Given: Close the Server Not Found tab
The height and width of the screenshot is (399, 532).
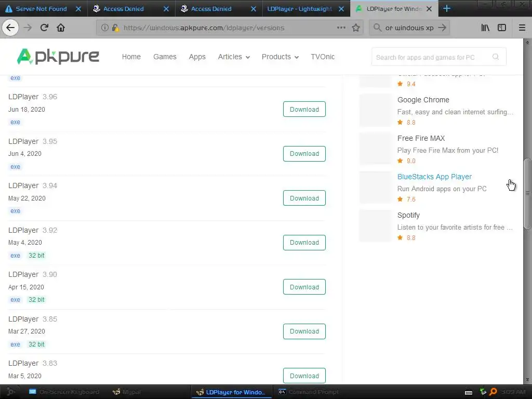Looking at the screenshot, I should [x=78, y=9].
